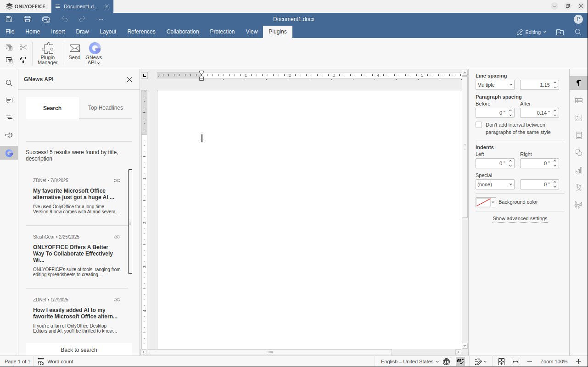Click the left indent input field
Screen dimensions: 588x367
pos(491,163)
